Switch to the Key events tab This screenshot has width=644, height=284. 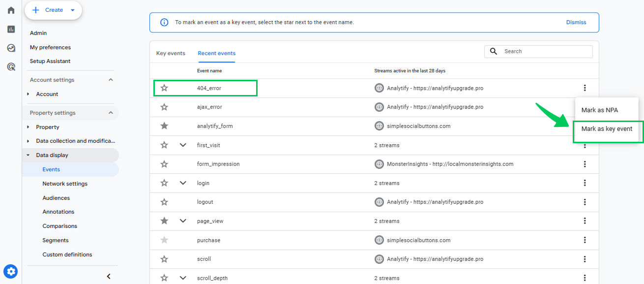pos(171,53)
